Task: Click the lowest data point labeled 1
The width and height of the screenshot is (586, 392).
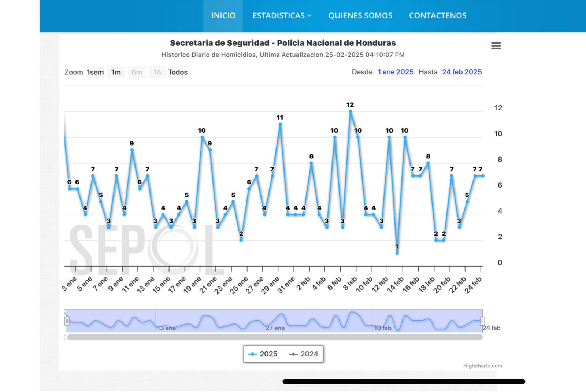Action: point(397,253)
